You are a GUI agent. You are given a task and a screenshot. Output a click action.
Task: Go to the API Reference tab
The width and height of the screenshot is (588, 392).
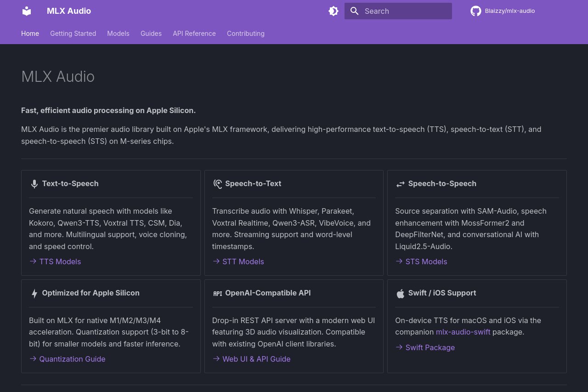(x=194, y=34)
